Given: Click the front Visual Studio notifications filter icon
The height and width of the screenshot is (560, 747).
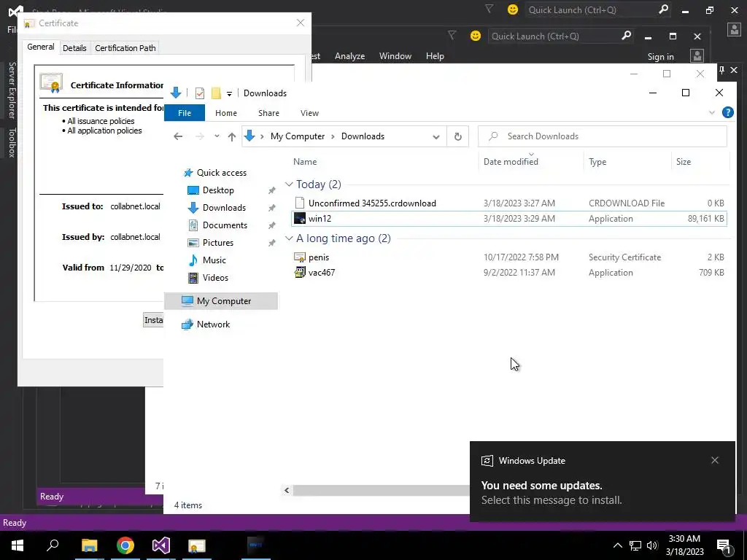Looking at the screenshot, I should pyautogui.click(x=452, y=35).
